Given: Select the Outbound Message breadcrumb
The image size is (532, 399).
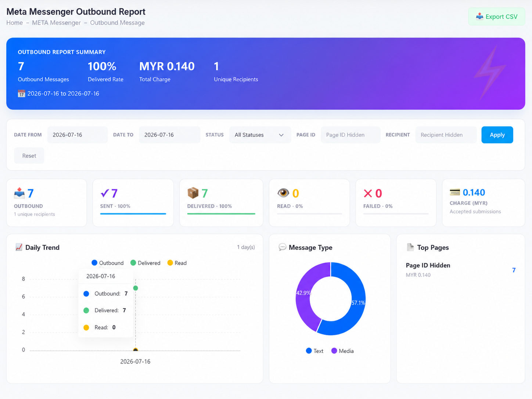Looking at the screenshot, I should 117,23.
